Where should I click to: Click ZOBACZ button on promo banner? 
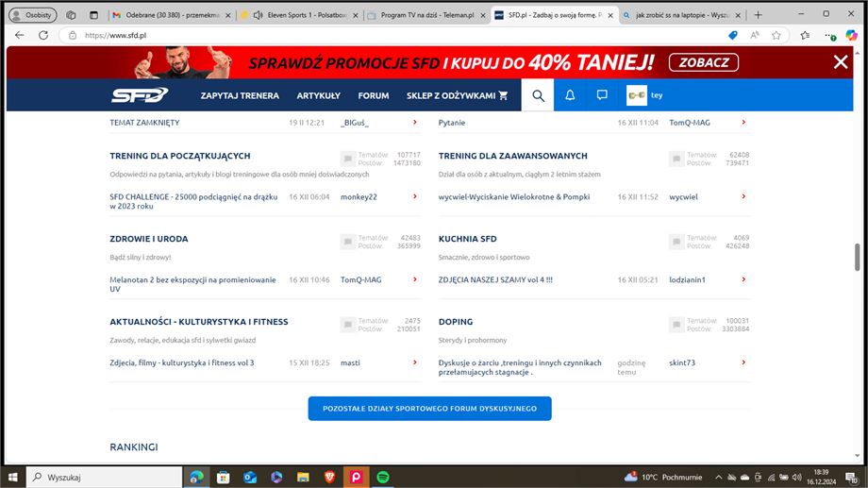pyautogui.click(x=704, y=62)
